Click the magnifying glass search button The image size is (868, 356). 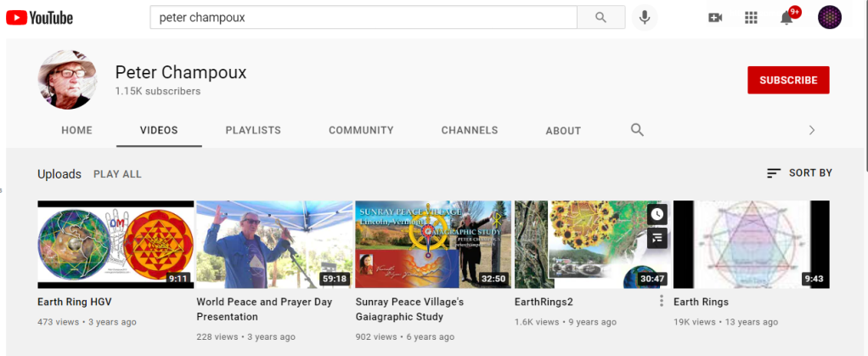coord(600,17)
